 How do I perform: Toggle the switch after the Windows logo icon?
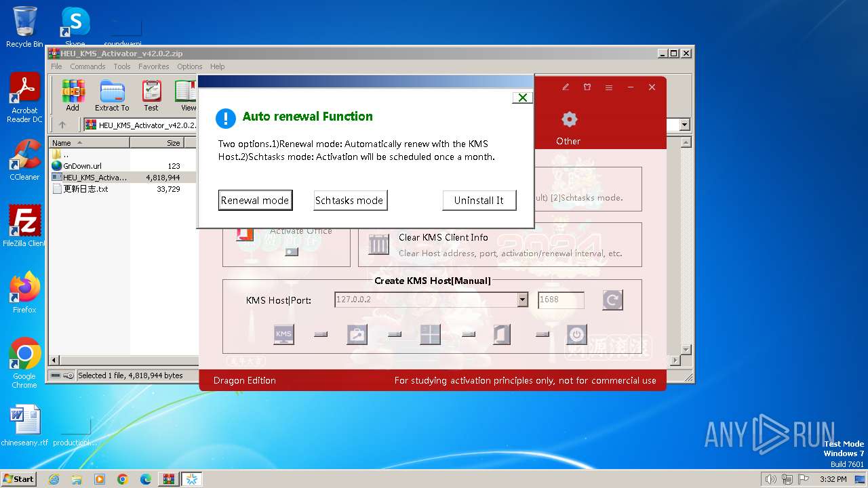tap(468, 334)
